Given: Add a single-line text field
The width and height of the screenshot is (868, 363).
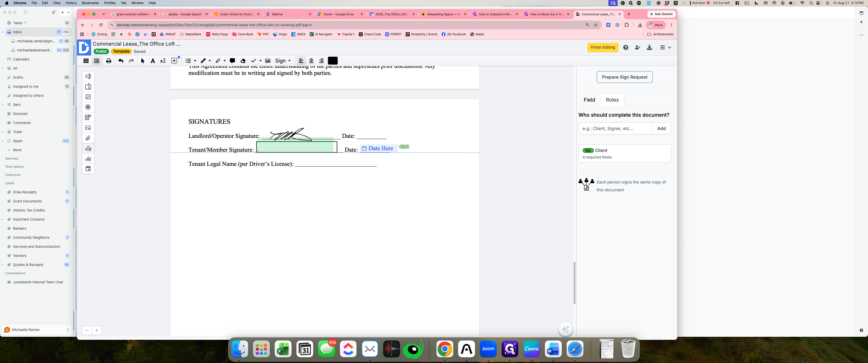Looking at the screenshot, I should pyautogui.click(x=88, y=76).
